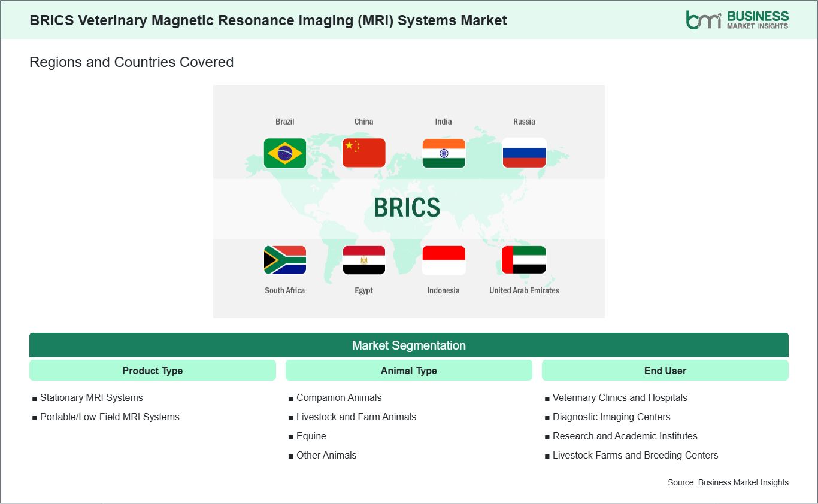The width and height of the screenshot is (818, 504).
Task: Select the Market Segmentation header bar
Action: (x=409, y=345)
